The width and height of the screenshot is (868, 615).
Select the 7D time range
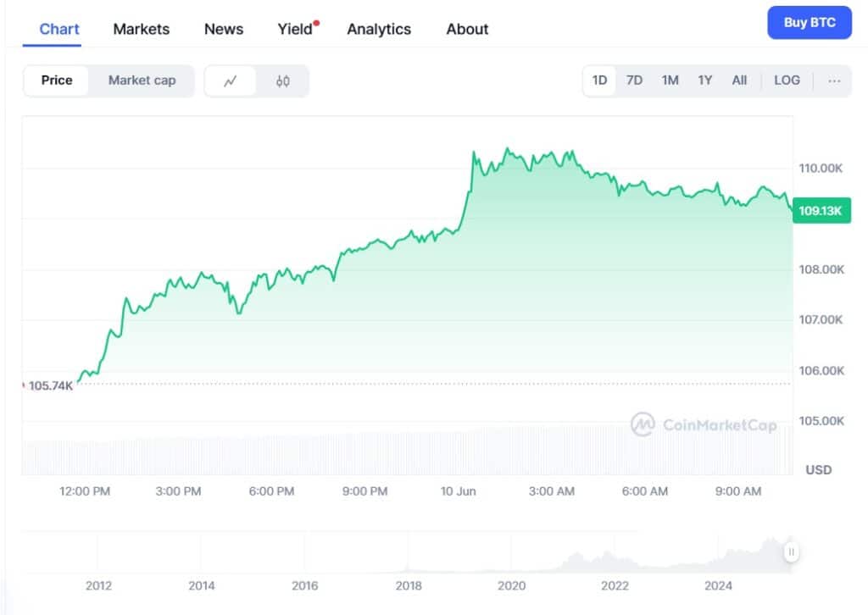point(634,80)
